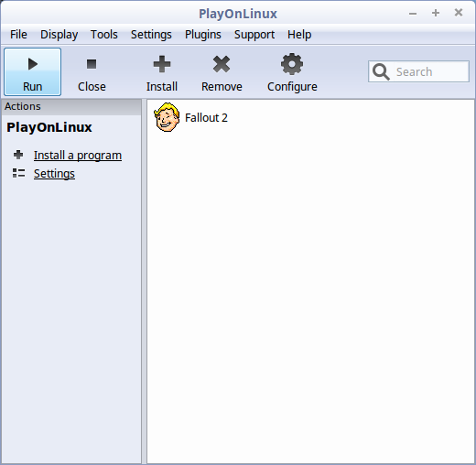
Task: Open the Display menu
Action: click(x=59, y=35)
